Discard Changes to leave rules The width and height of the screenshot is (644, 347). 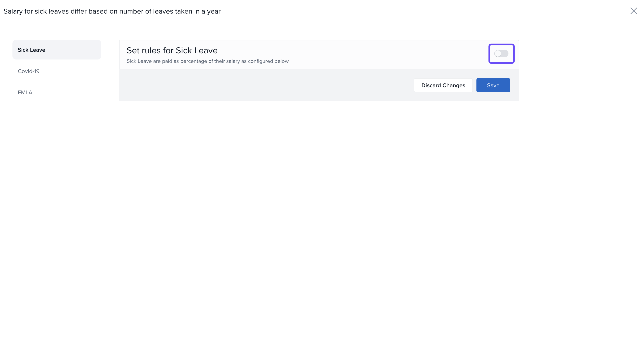443,85
